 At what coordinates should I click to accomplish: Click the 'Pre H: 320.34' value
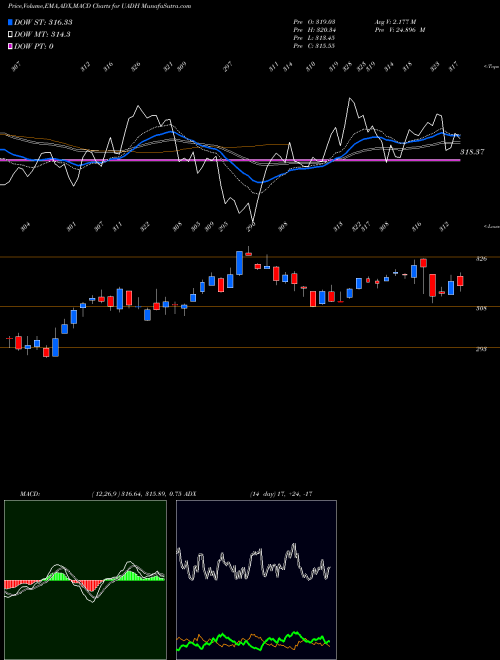(x=314, y=30)
